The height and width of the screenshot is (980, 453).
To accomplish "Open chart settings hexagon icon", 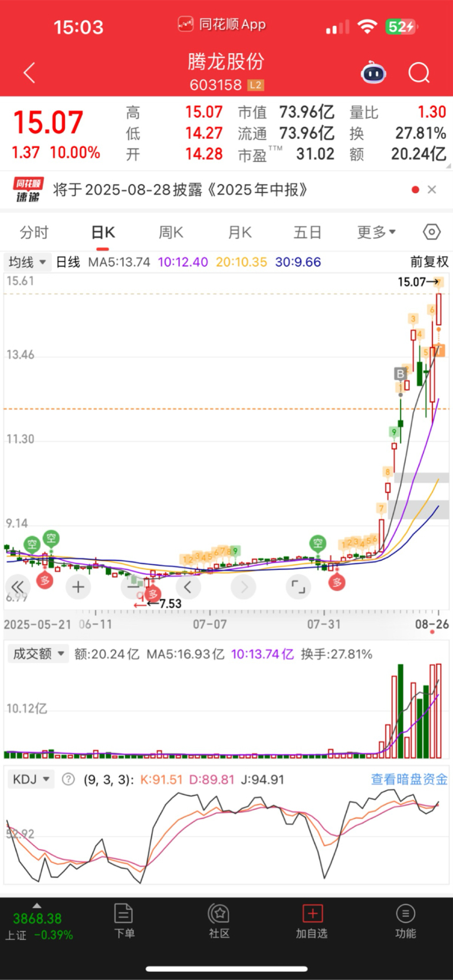I will [432, 232].
